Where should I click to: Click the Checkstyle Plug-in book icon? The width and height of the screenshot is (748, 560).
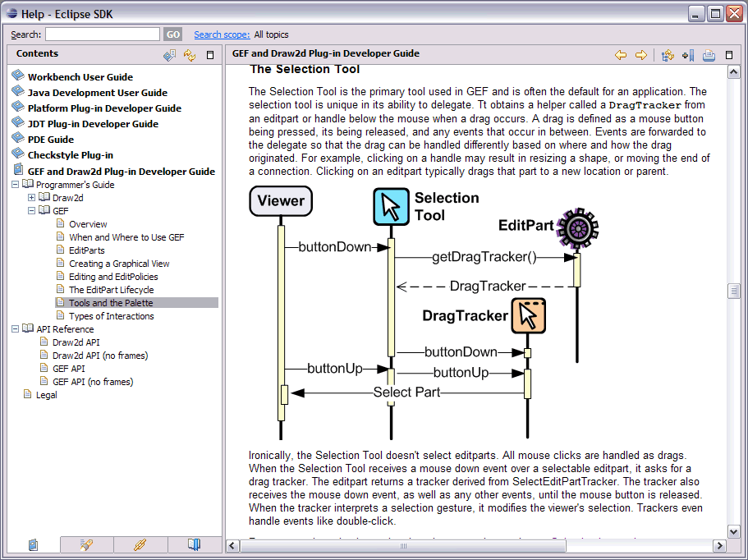click(x=18, y=154)
